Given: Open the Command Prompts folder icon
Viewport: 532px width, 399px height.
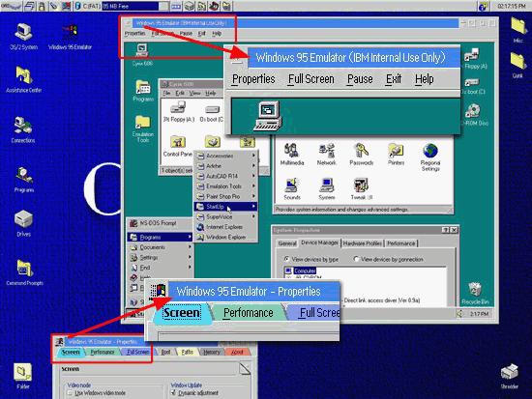Looking at the screenshot, I should pos(24,272).
